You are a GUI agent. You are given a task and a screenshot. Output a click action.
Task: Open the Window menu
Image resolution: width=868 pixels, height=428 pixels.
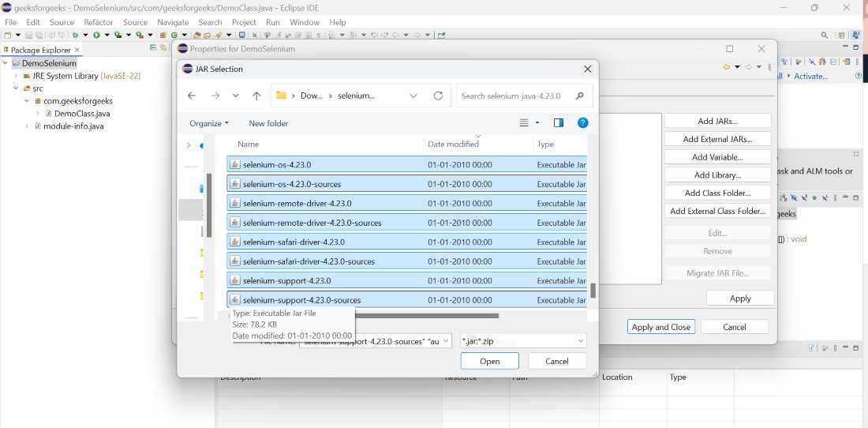coord(305,22)
